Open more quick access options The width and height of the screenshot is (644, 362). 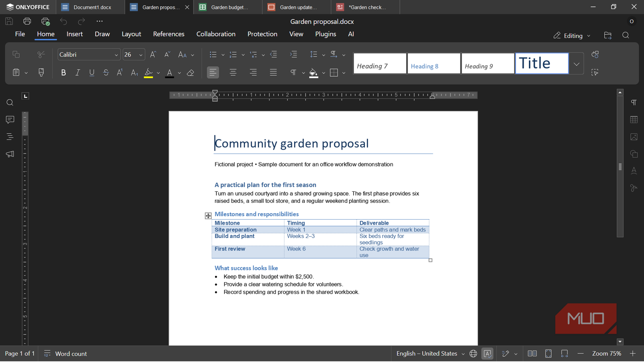coord(100,21)
